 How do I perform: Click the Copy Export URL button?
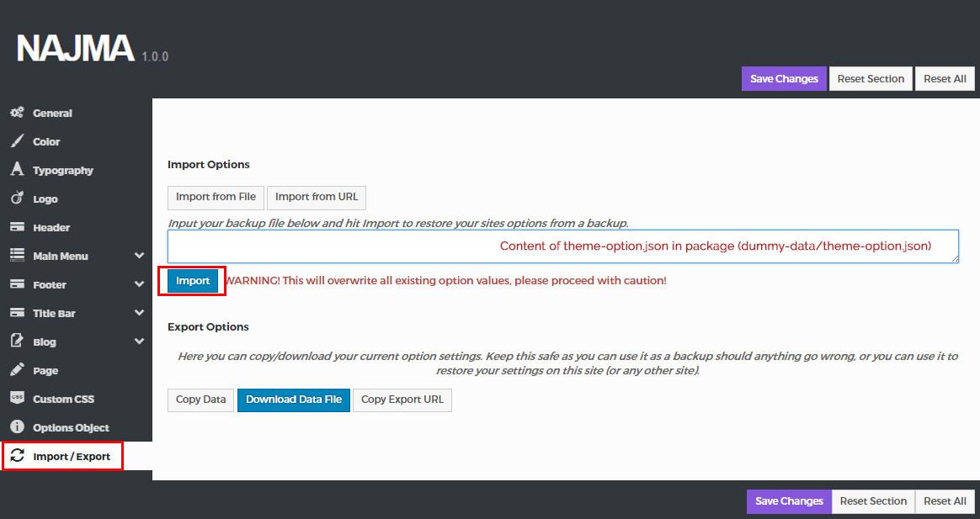tap(402, 400)
